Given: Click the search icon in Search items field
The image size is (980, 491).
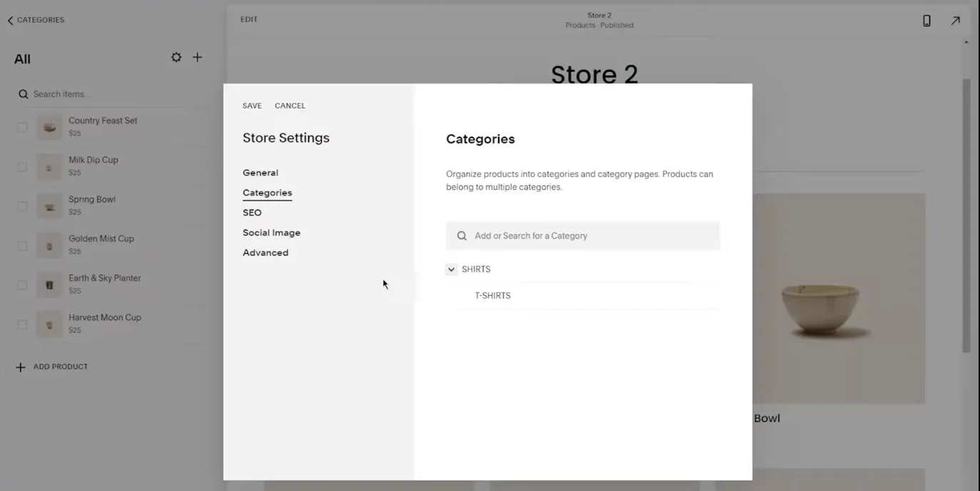Looking at the screenshot, I should pos(24,94).
